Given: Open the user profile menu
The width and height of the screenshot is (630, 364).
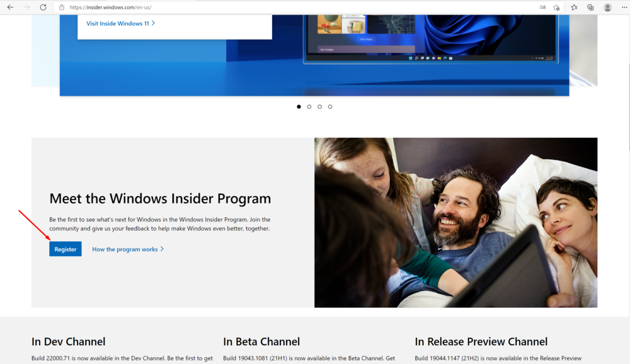Looking at the screenshot, I should [x=607, y=8].
